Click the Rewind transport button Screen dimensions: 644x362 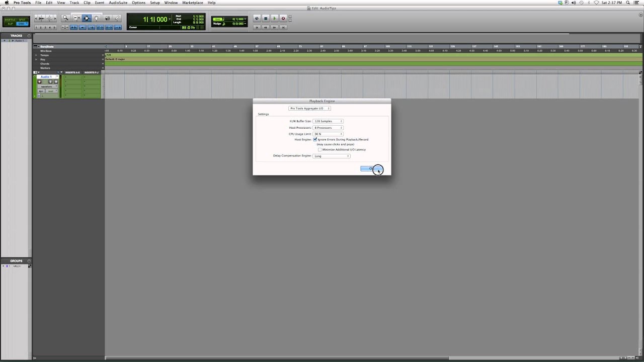[266, 27]
